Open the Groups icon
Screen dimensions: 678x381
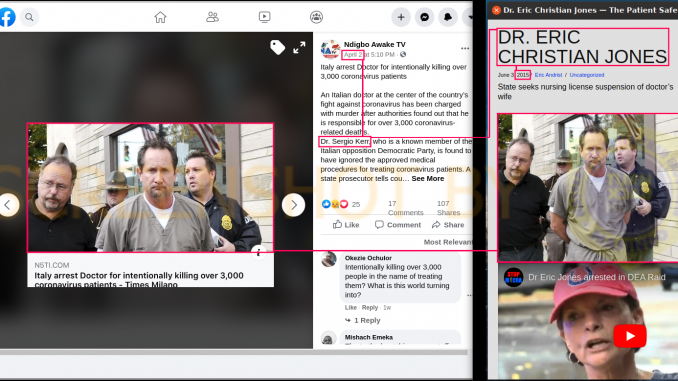317,17
